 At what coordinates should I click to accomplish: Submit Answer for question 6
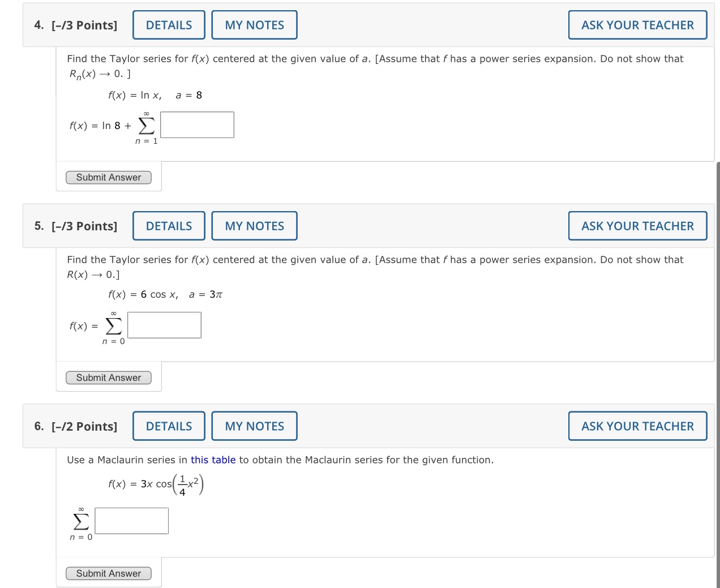pos(109,573)
